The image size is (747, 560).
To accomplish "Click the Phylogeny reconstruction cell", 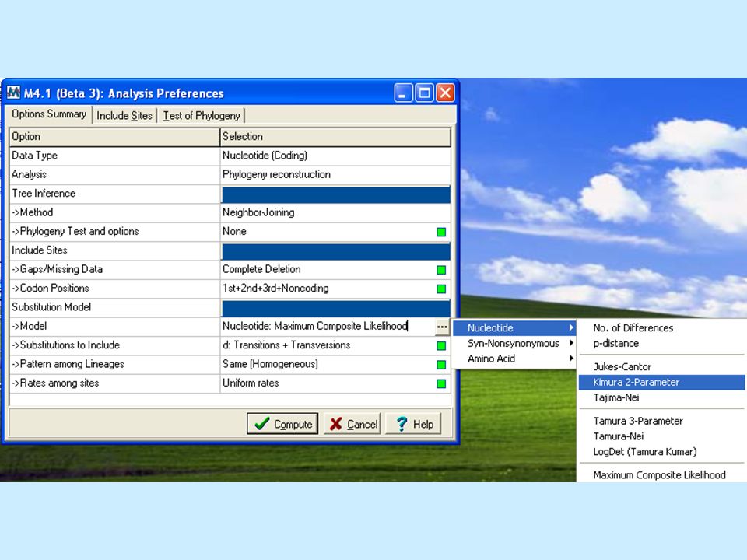I will 335,175.
